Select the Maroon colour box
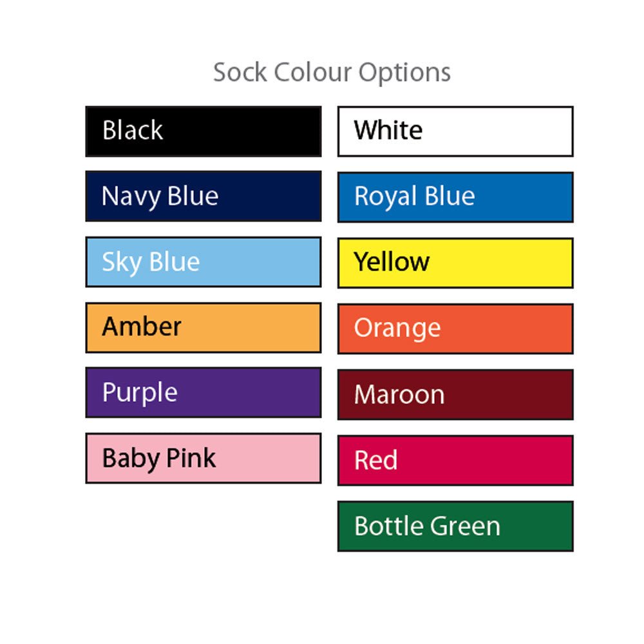644x644 pixels. pos(455,395)
